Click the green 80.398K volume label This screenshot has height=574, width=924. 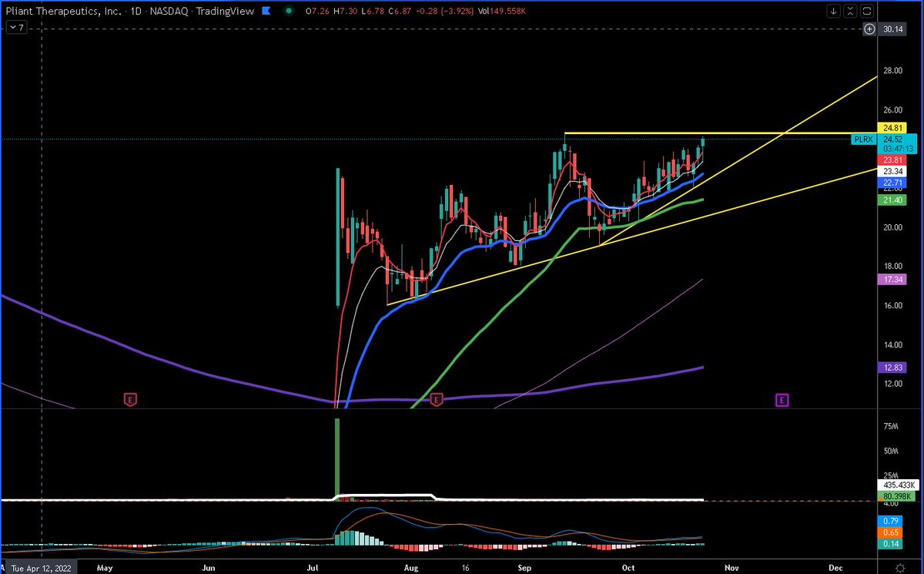click(896, 497)
